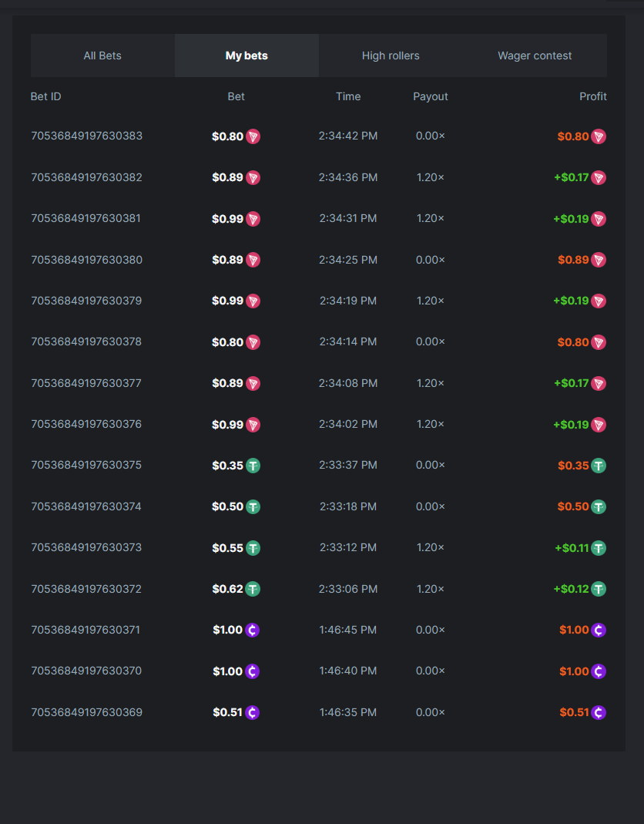This screenshot has height=824, width=644.
Task: Click Tron icon beside $0.99 bet at 2:34:02 PM
Action: 253,425
